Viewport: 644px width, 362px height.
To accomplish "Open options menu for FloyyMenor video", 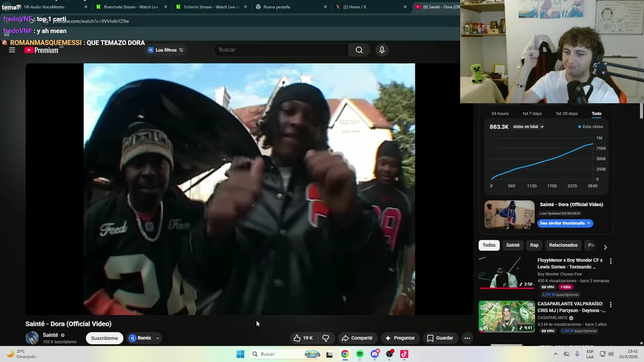I will pos(611,261).
